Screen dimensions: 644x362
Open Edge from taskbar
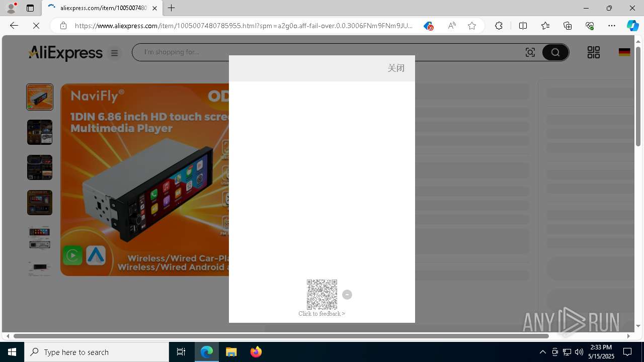207,352
